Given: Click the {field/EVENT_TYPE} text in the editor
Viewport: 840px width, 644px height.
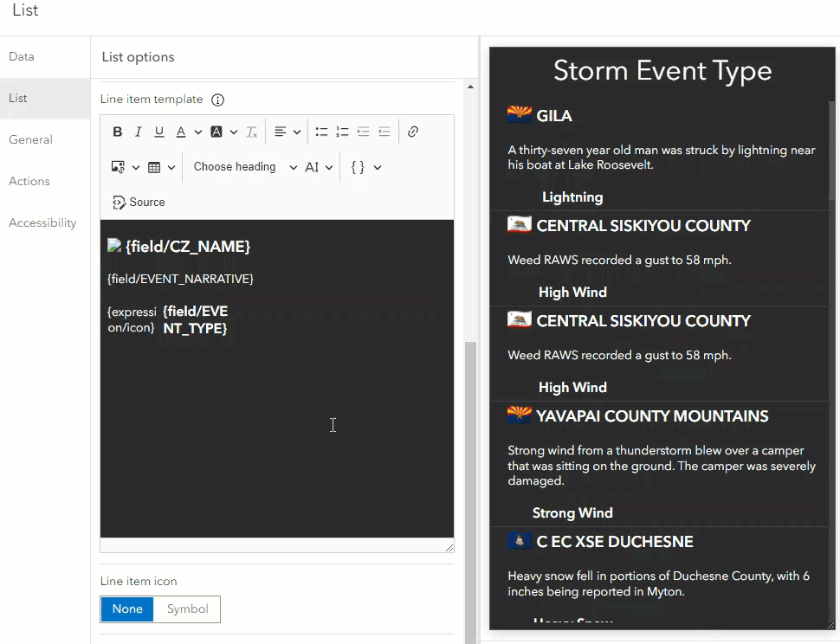Looking at the screenshot, I should [x=196, y=319].
